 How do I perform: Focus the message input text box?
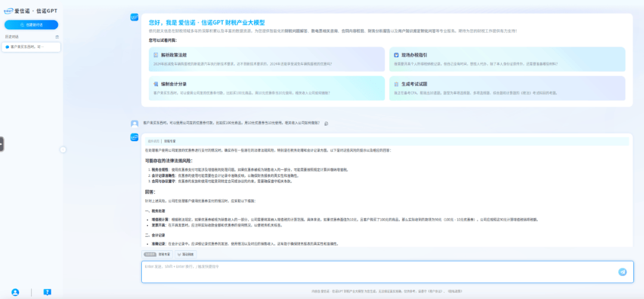point(376,272)
